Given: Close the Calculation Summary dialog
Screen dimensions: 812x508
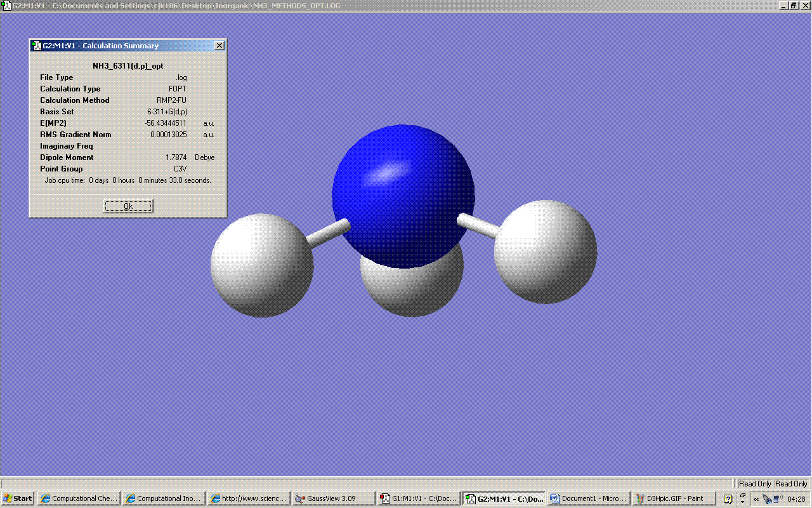Looking at the screenshot, I should point(219,46).
